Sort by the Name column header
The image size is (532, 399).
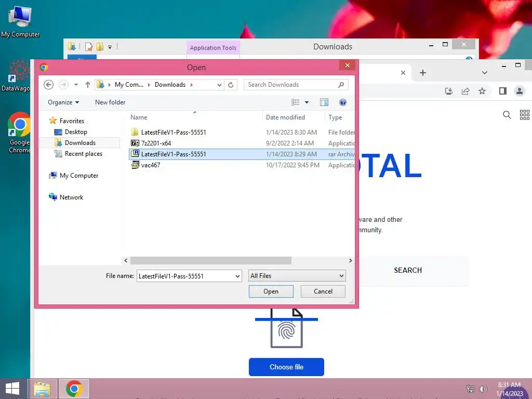pyautogui.click(x=139, y=117)
